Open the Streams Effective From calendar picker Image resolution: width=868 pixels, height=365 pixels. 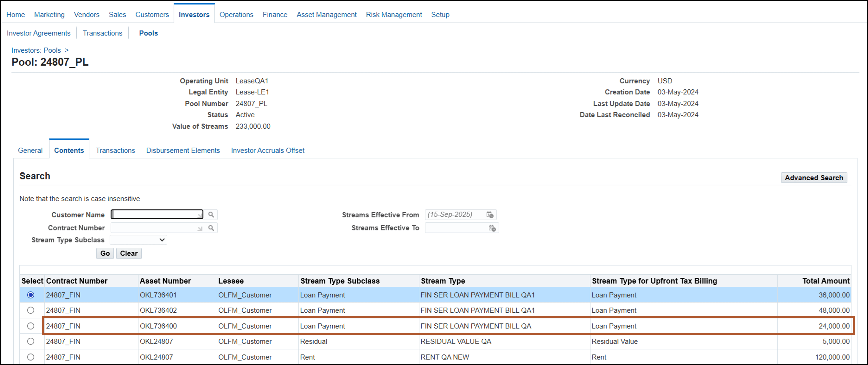[x=490, y=215]
